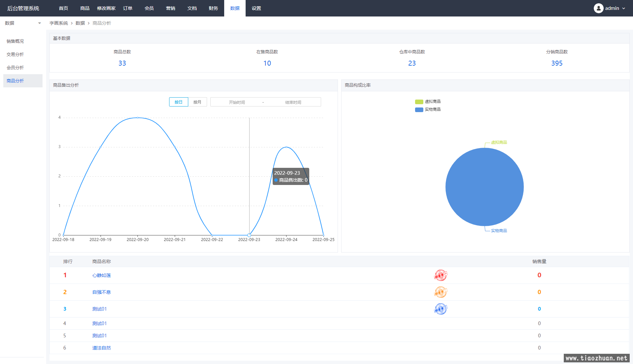Screen dimensions: 633x364
Task: Click 实物商品 pie label
Action: [499, 231]
